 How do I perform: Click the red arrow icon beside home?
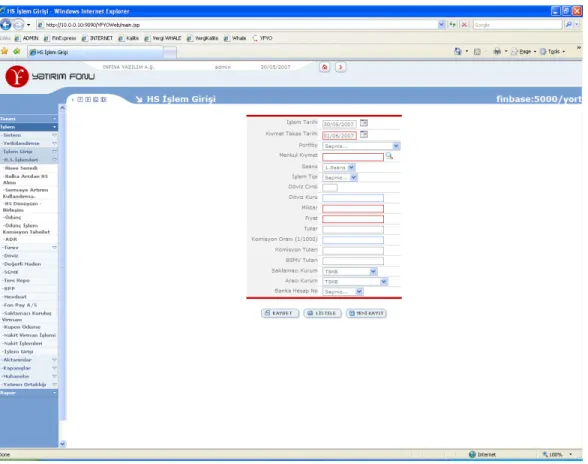(340, 67)
